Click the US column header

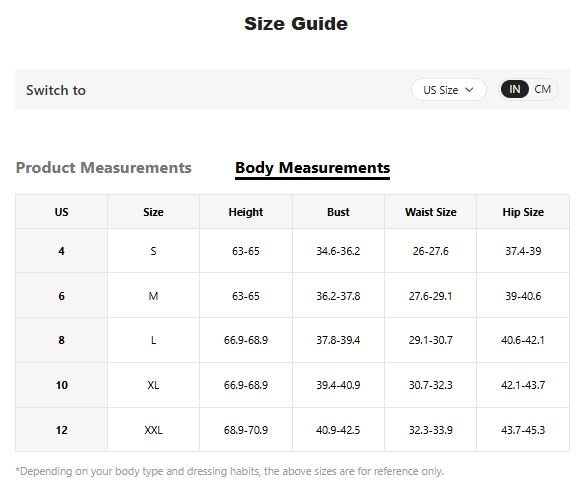pyautogui.click(x=62, y=212)
